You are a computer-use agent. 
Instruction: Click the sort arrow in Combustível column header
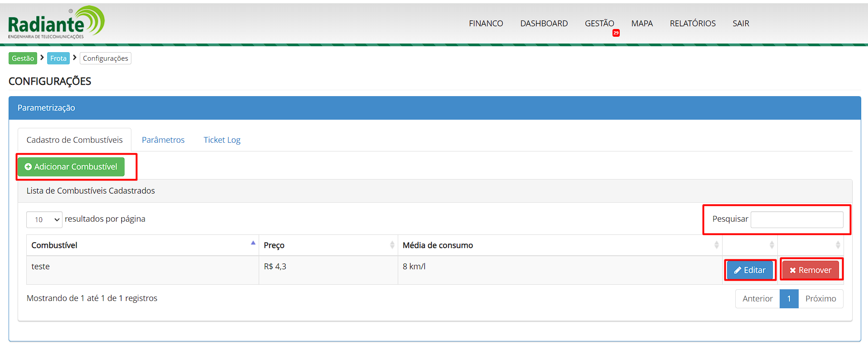(253, 243)
